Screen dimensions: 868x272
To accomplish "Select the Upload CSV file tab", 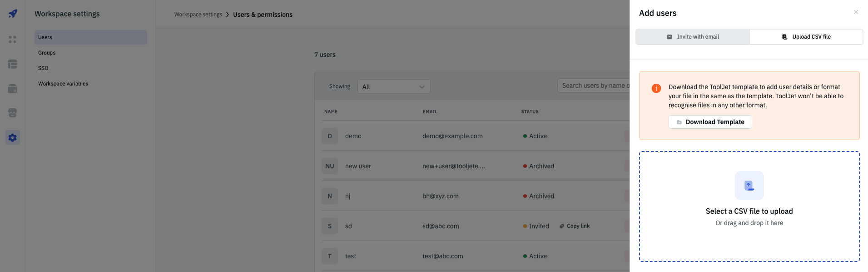I will [x=806, y=37].
